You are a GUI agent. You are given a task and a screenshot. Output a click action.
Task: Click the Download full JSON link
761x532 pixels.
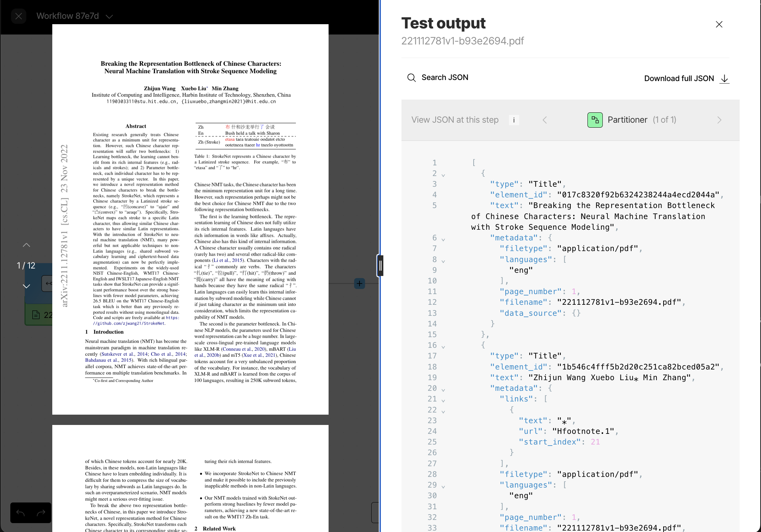pos(678,78)
